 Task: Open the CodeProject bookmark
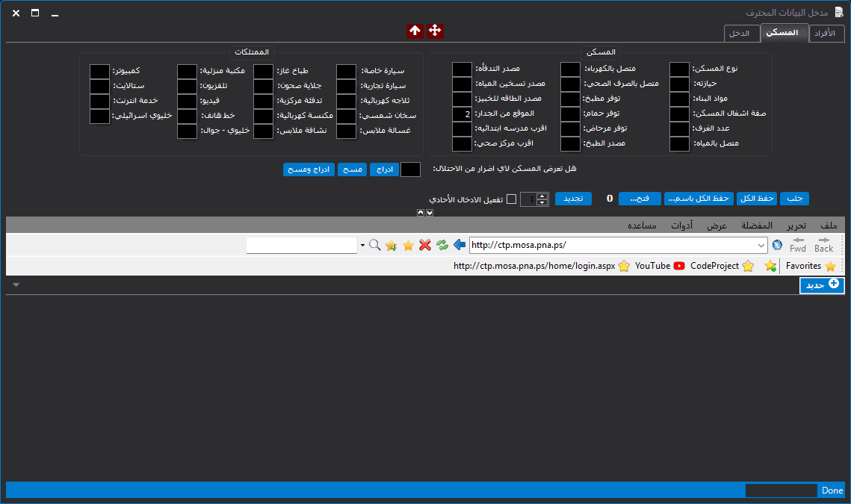(721, 266)
